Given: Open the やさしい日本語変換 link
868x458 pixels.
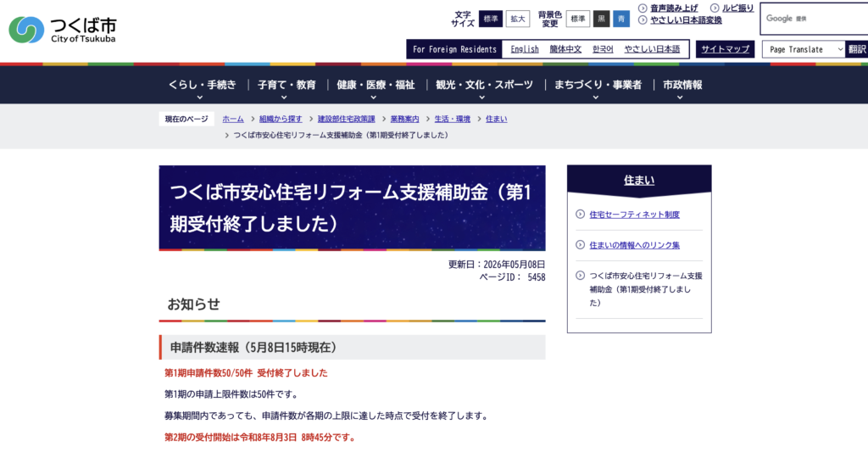Looking at the screenshot, I should [686, 20].
